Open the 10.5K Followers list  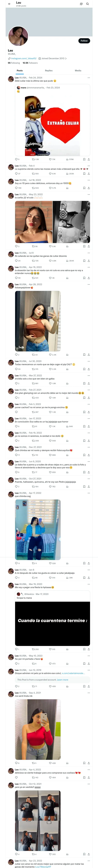pyautogui.click(x=30, y=63)
